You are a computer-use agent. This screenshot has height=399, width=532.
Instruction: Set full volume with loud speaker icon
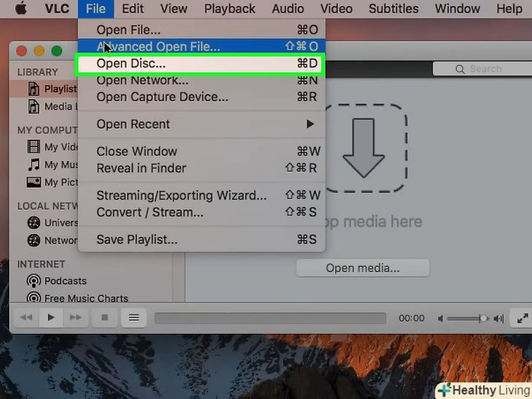498,319
